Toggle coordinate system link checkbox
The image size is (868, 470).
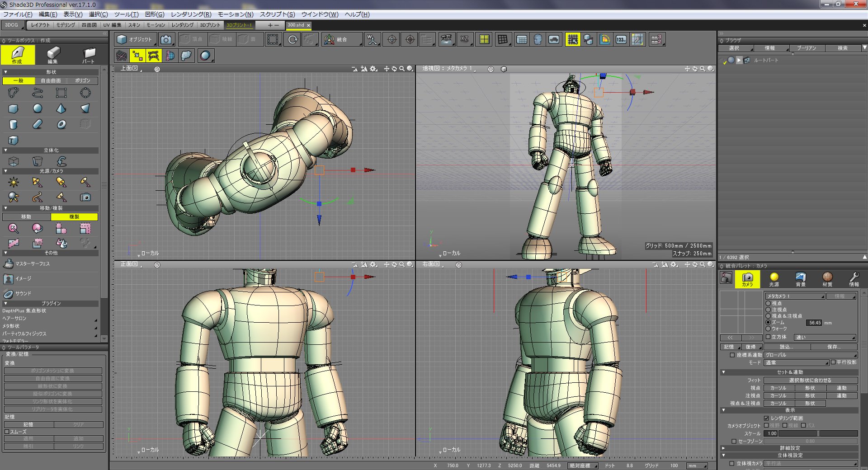click(x=732, y=355)
